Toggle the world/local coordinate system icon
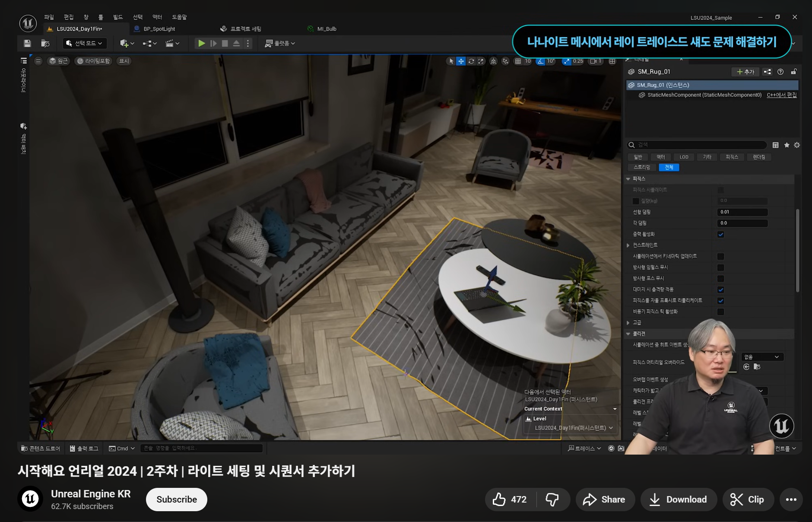812x522 pixels. (x=493, y=61)
